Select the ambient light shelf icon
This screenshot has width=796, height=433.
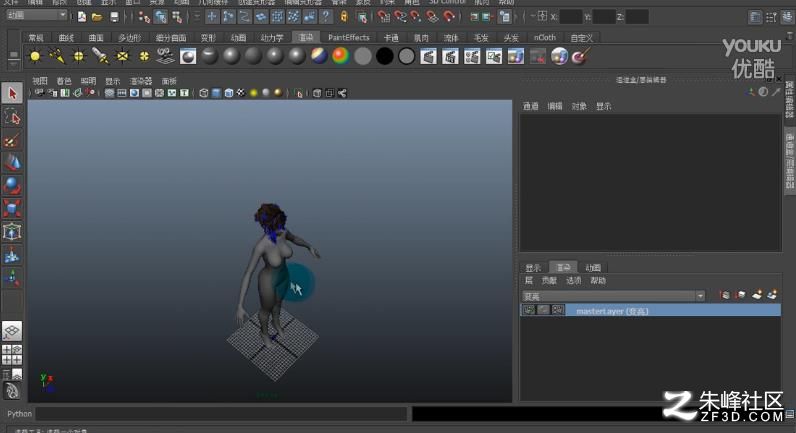(x=35, y=56)
